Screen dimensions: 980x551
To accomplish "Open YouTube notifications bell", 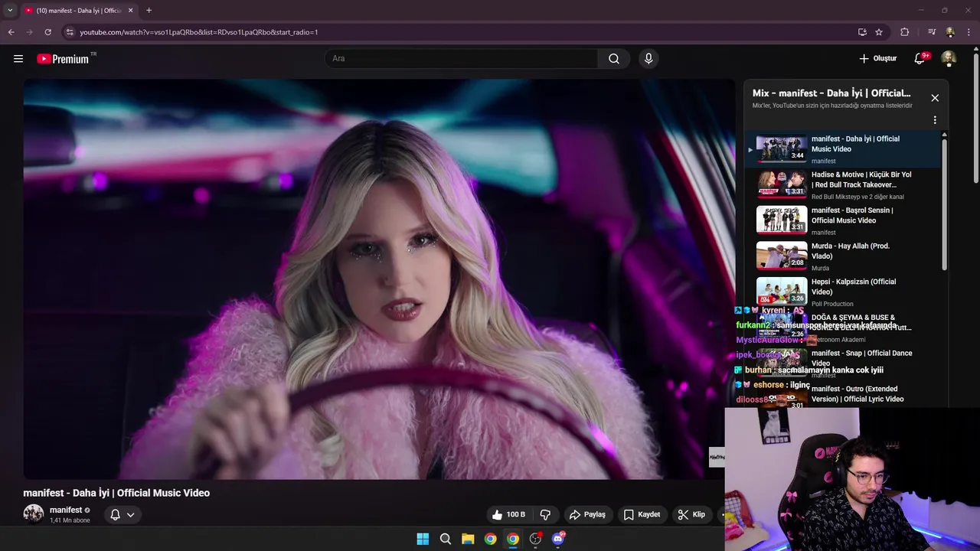I will tap(920, 58).
